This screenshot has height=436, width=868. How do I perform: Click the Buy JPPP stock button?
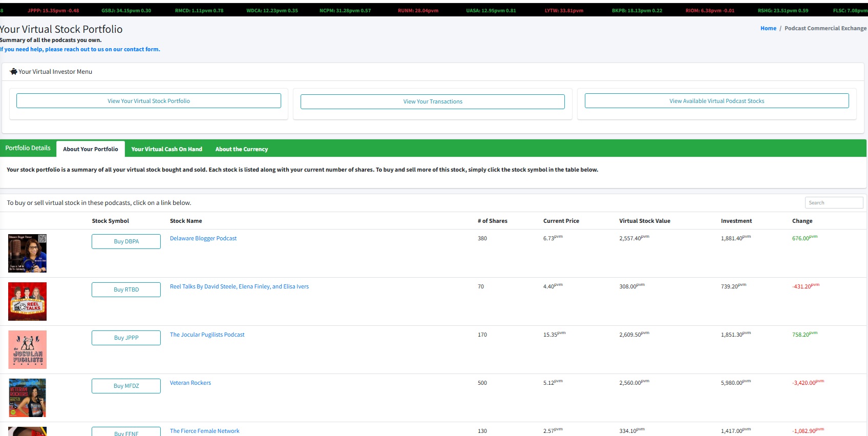click(x=126, y=338)
